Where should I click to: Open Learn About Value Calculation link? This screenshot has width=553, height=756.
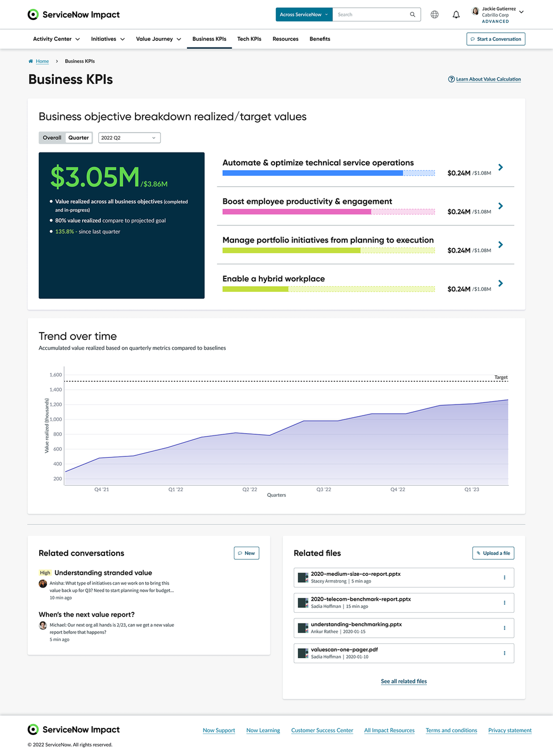click(488, 79)
